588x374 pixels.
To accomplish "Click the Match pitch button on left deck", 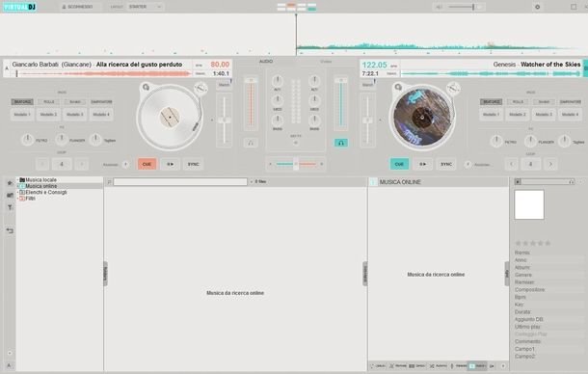I will pyautogui.click(x=224, y=85).
